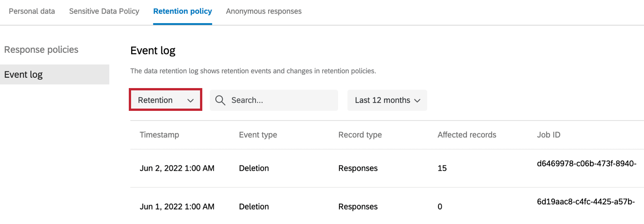Open the Sensitive Data Policy tab

point(104,11)
